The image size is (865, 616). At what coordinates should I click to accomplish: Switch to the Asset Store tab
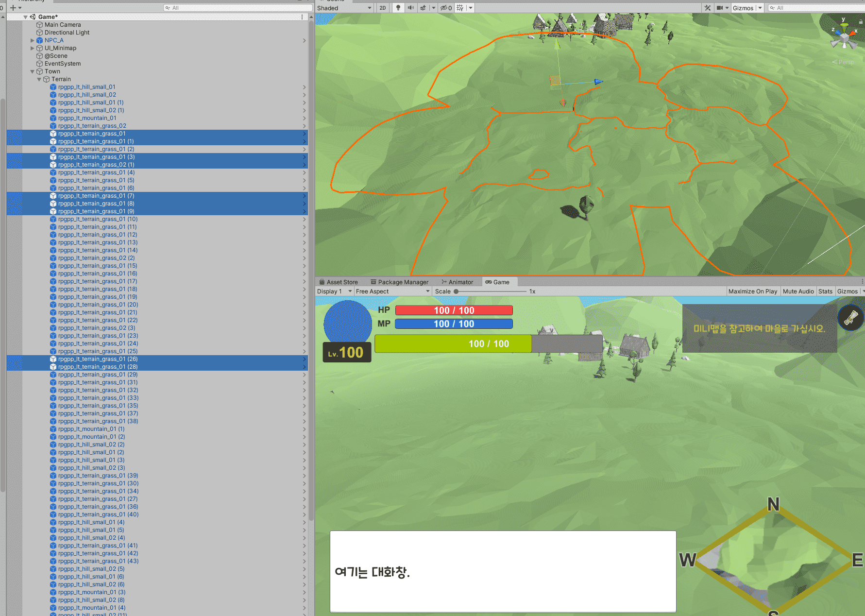click(x=339, y=282)
